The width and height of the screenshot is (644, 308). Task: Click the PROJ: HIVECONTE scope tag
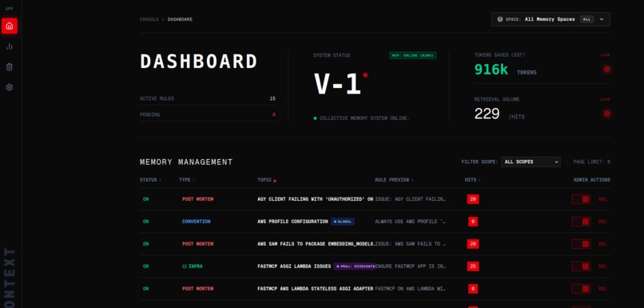click(355, 266)
